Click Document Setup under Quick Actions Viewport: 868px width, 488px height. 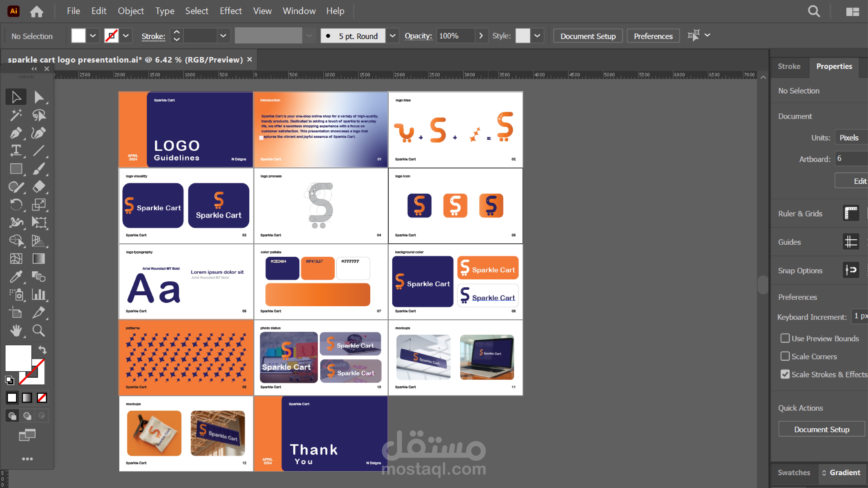tap(821, 429)
